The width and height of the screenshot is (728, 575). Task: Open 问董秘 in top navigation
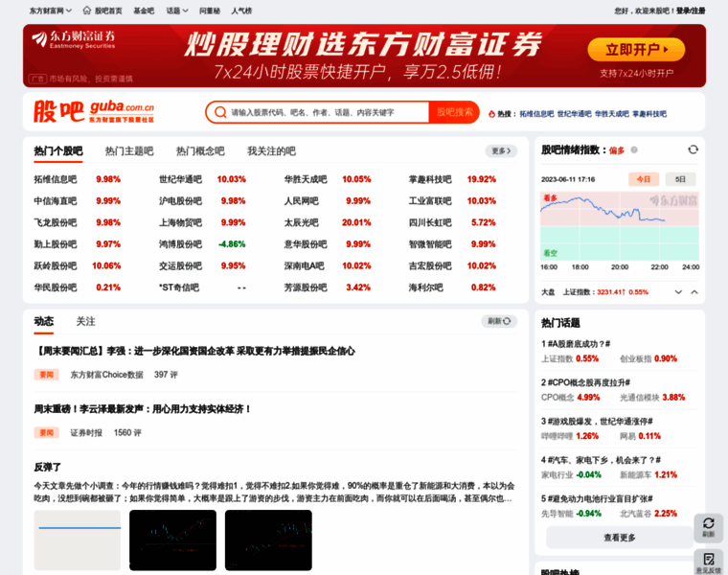click(210, 11)
